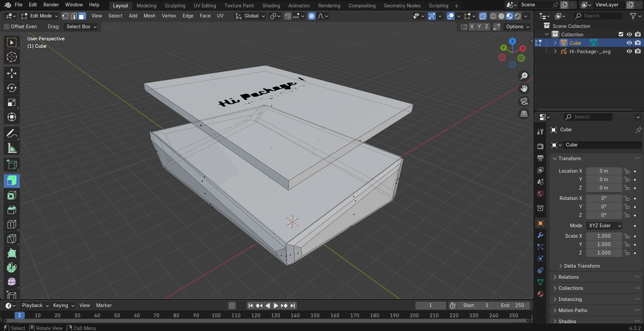Pick the Measure ruler tool
644x331 pixels.
coord(12,148)
